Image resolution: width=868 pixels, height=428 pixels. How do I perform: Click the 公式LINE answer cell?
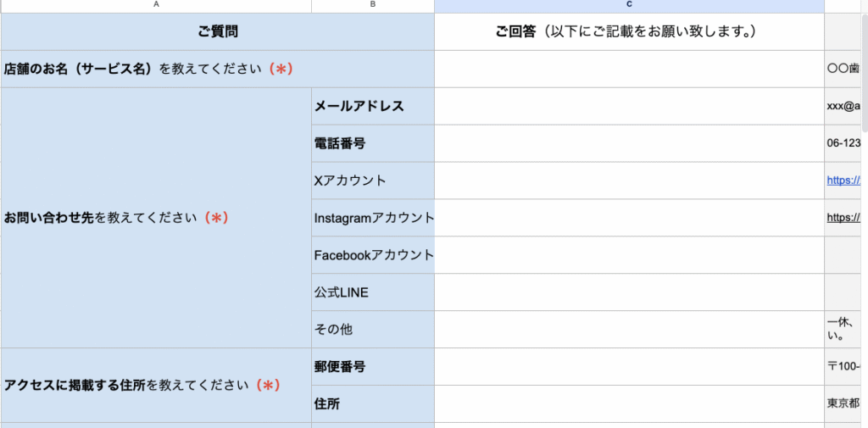[629, 292]
